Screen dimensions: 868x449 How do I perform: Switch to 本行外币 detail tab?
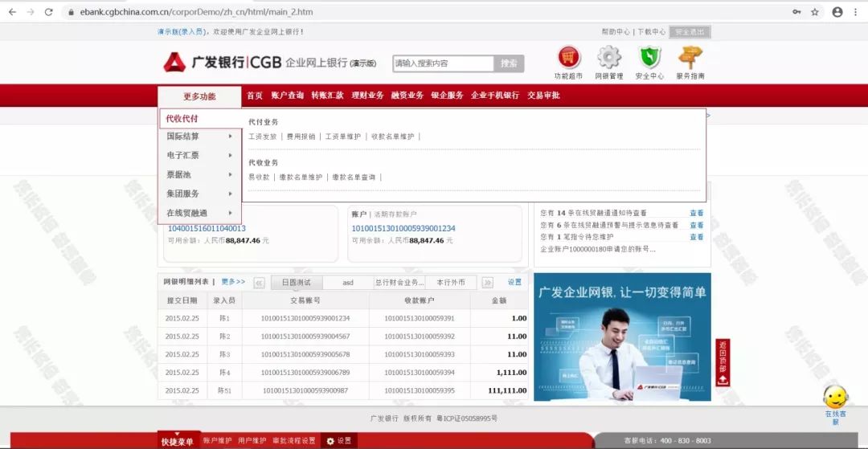451,283
